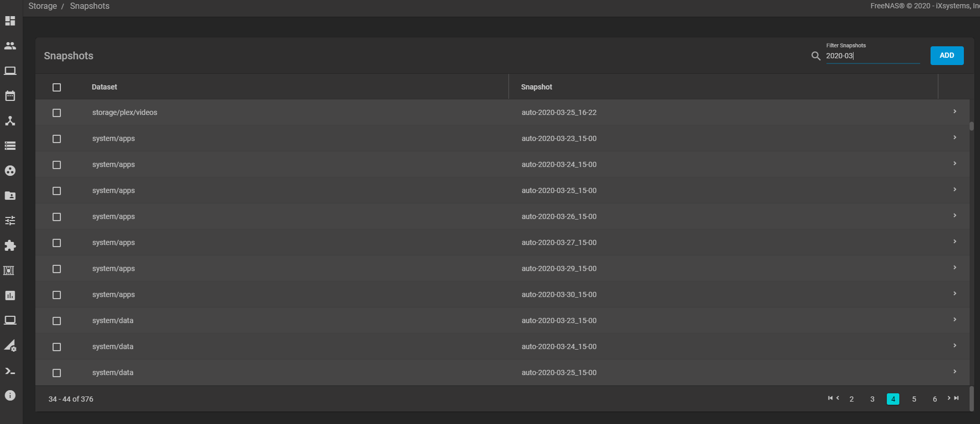
Task: Open the Shell terminal sidebar icon
Action: pyautogui.click(x=10, y=371)
